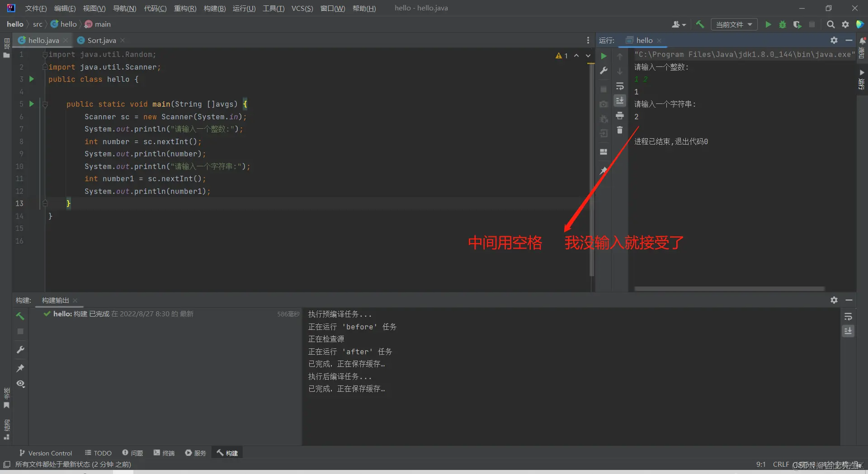Hide the Run panel with minus icon
This screenshot has height=474, width=868.
tap(849, 40)
